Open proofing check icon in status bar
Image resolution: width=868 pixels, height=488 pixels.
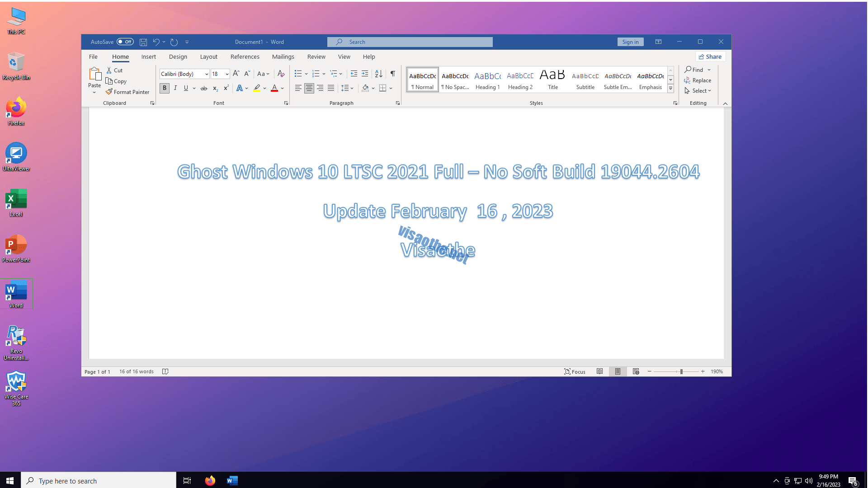pyautogui.click(x=165, y=371)
